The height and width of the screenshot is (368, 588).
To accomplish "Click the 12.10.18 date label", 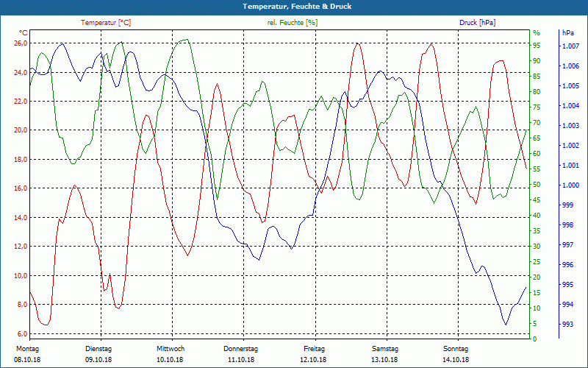I will [313, 360].
